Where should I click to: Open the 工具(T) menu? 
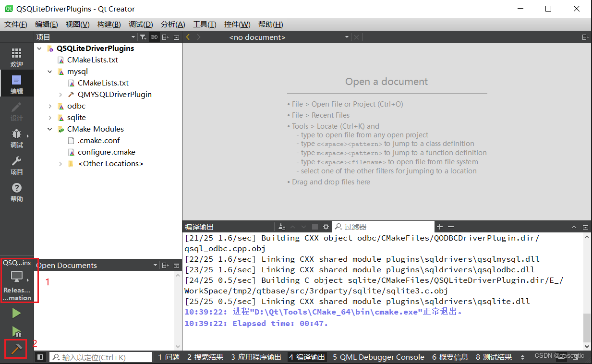point(205,24)
